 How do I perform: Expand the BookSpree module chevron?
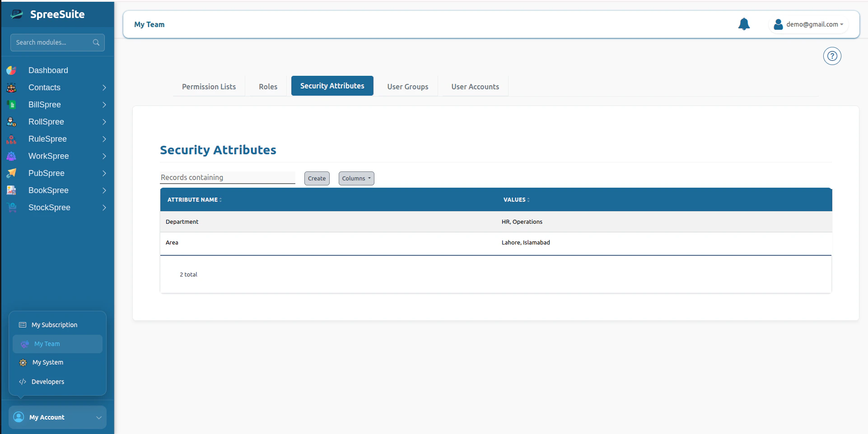pyautogui.click(x=104, y=190)
